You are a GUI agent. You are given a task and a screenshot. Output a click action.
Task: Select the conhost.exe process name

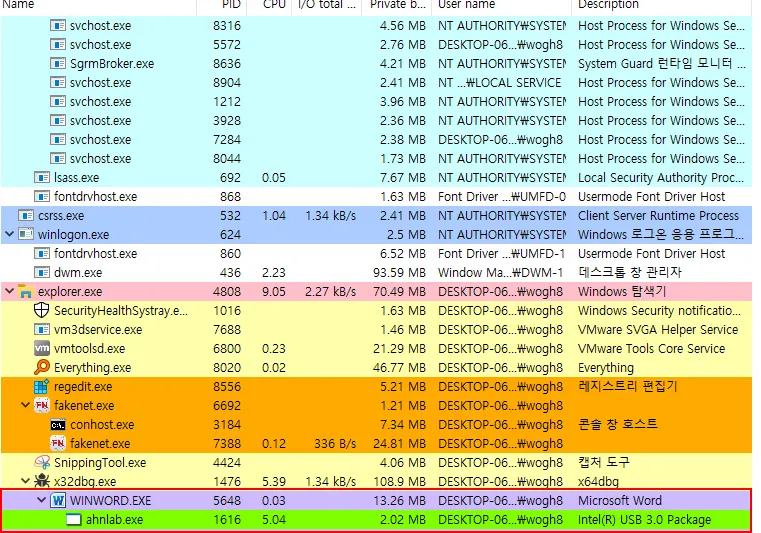[x=102, y=425]
